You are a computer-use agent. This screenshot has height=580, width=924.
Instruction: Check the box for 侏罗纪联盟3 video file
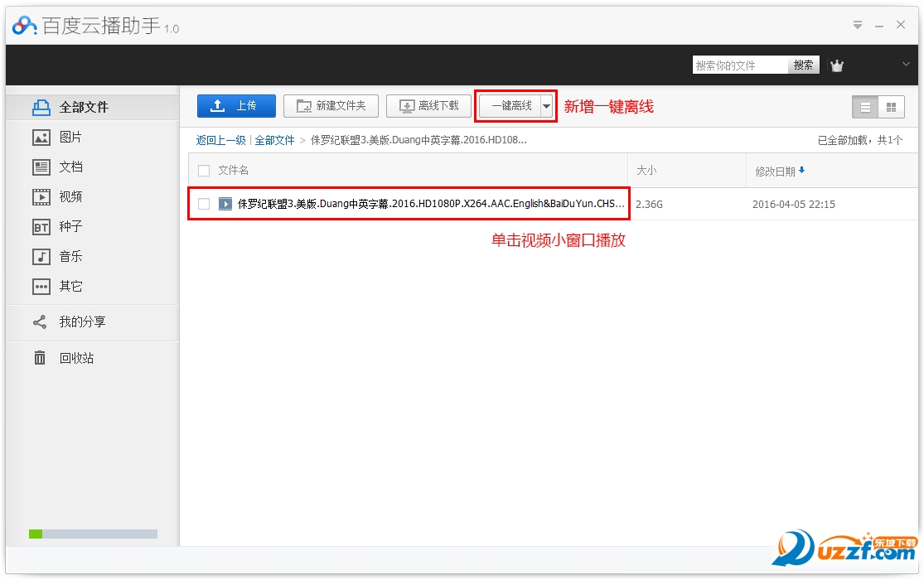[204, 204]
